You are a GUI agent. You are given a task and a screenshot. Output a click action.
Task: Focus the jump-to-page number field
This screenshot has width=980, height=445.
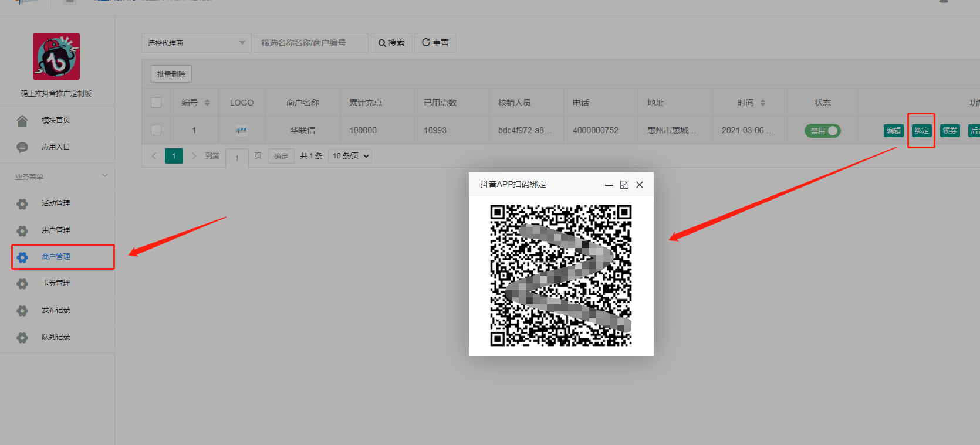click(237, 157)
